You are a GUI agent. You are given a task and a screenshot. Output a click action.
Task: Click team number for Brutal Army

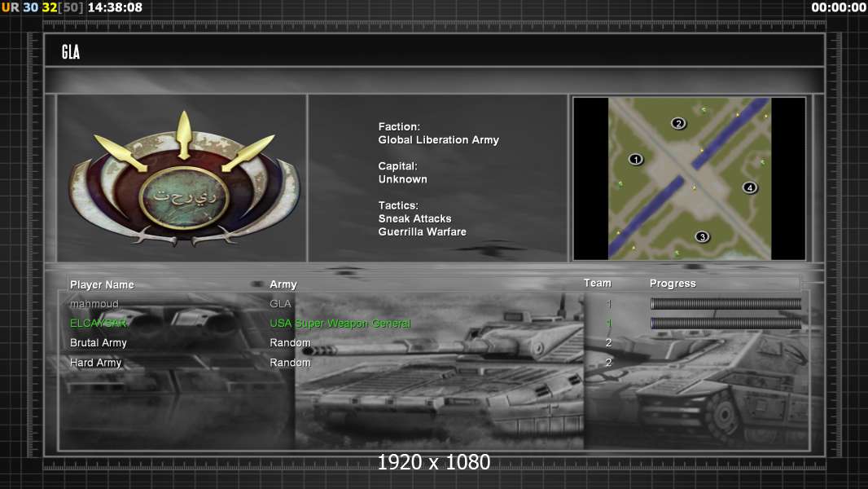click(x=608, y=343)
